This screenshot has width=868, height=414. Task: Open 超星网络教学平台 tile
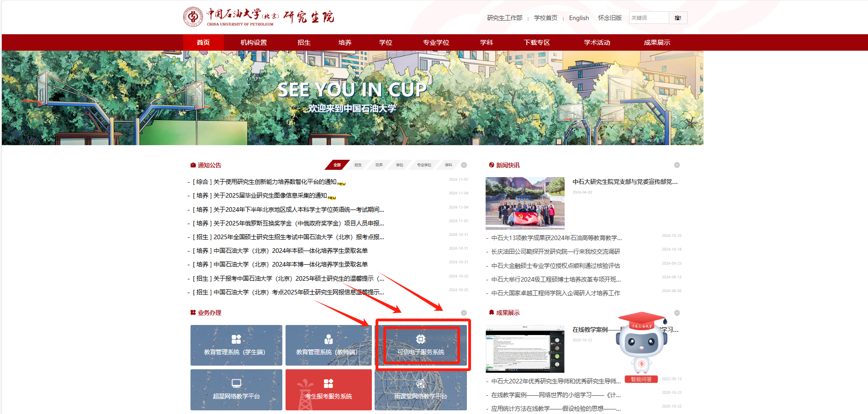pos(236,389)
